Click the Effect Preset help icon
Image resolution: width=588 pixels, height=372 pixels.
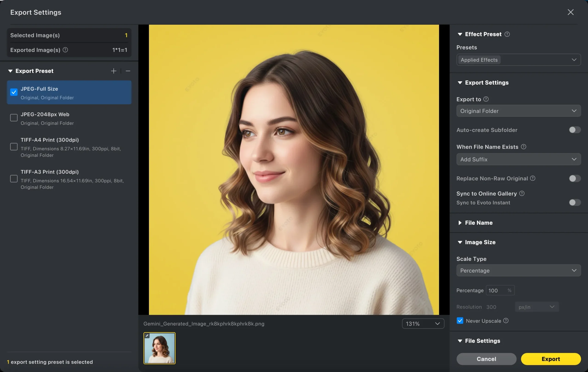[507, 34]
